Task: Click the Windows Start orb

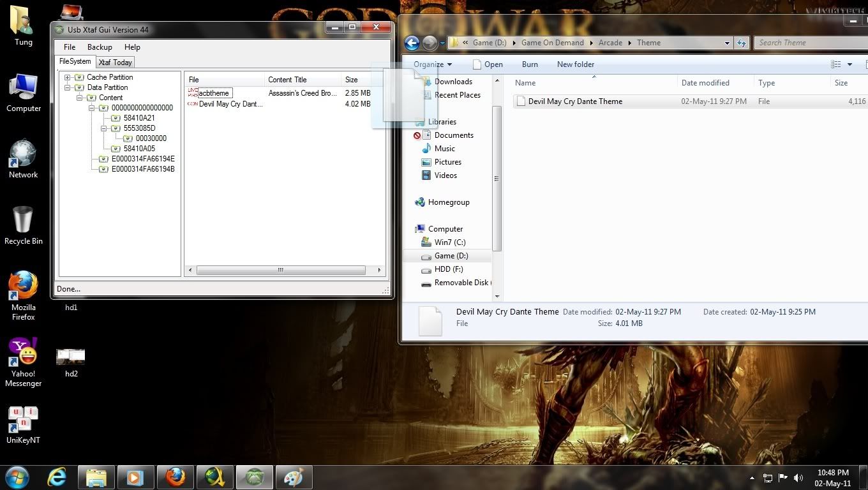Action: [x=17, y=477]
